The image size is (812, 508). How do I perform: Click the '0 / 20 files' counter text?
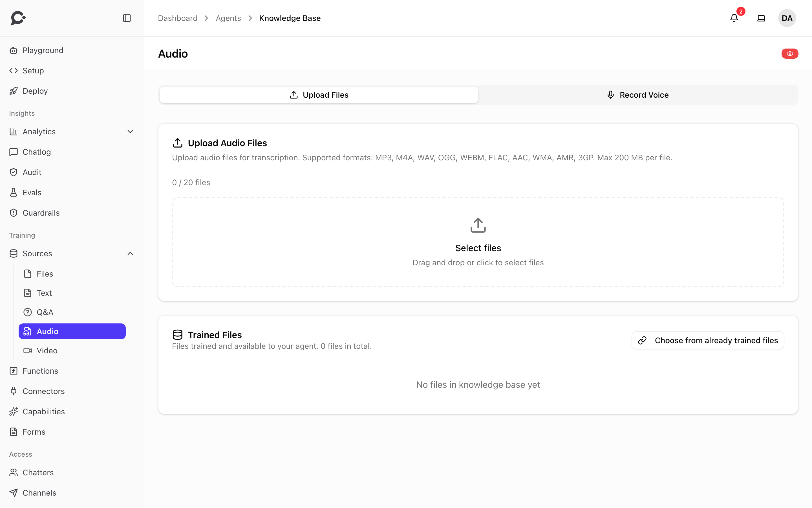point(191,182)
